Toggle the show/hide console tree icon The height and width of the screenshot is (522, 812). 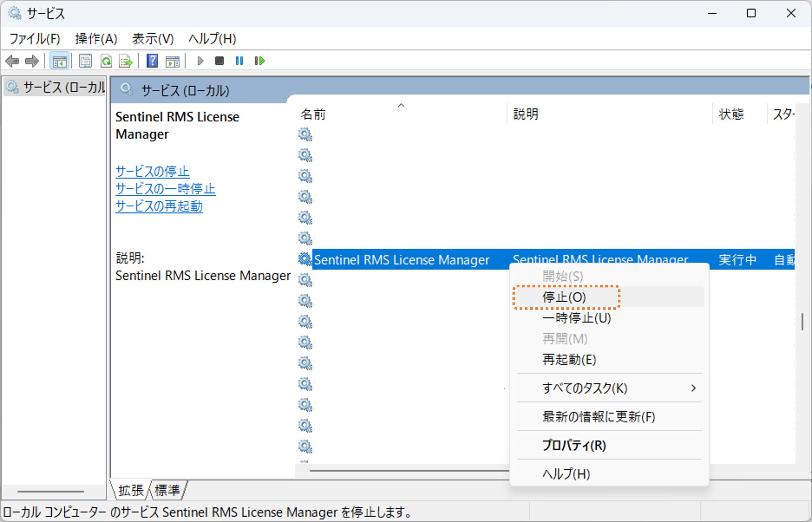pos(59,61)
